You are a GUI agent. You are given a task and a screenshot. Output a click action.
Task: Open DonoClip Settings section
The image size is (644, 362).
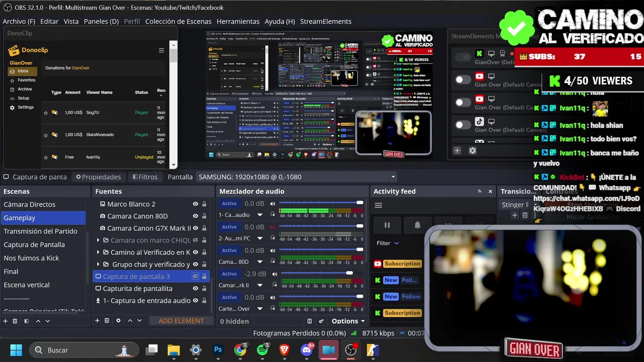(x=22, y=107)
